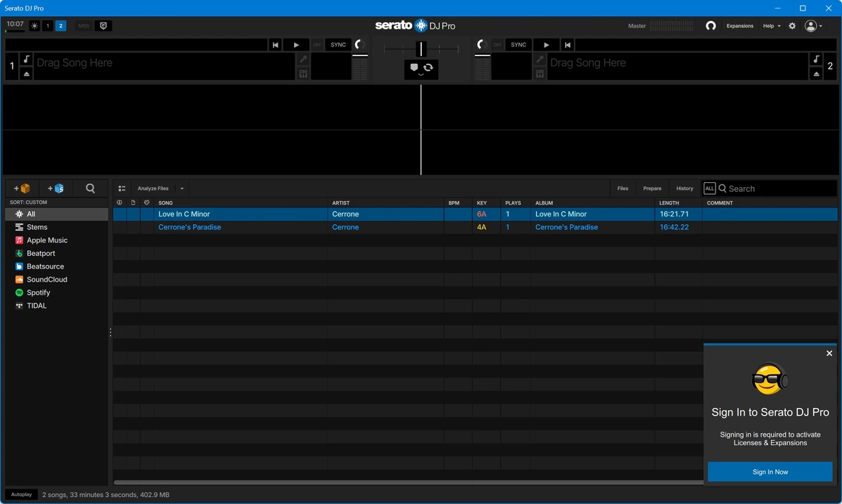Screen dimensions: 842x504
Task: Toggle the brightness display mode icon
Action: pyautogui.click(x=34, y=26)
